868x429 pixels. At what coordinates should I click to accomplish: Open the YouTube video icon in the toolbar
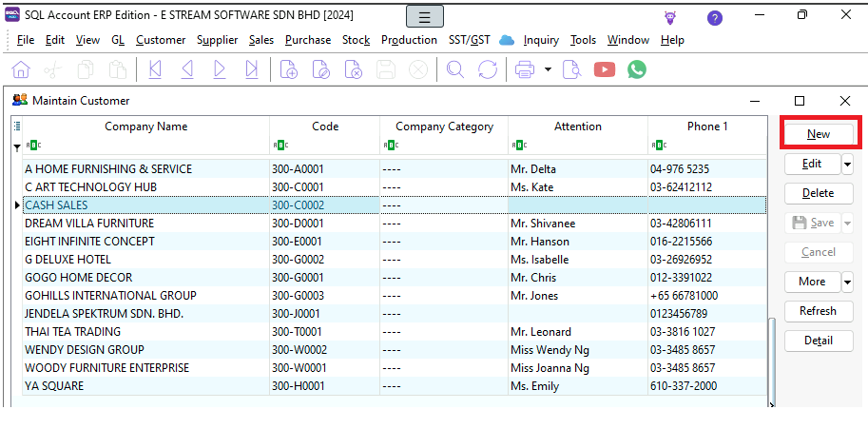pyautogui.click(x=604, y=69)
